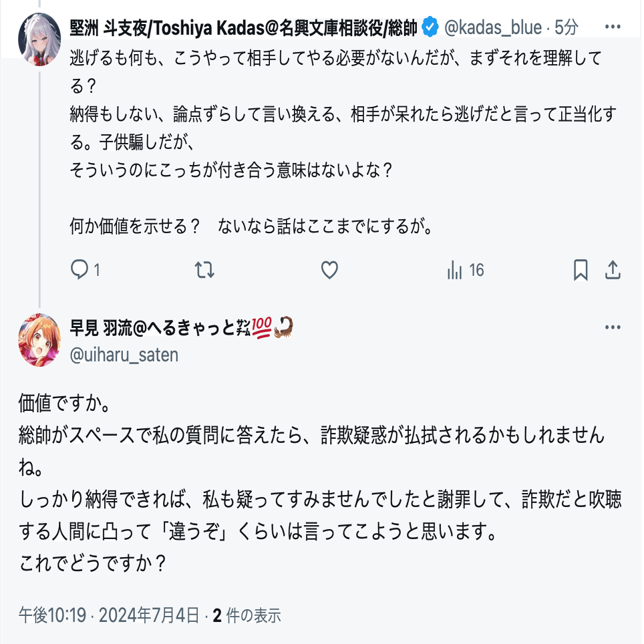644x644 pixels.
Task: Click the reply icon on Toshiya Kadas's tweet
Action: point(80,270)
